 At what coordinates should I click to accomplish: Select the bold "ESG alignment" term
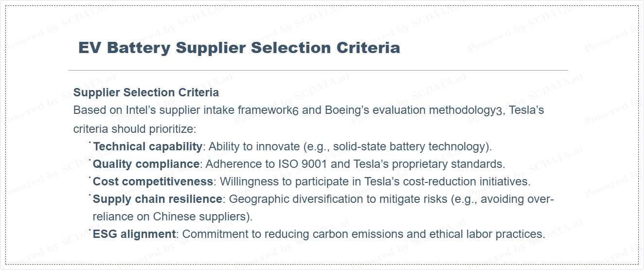point(134,234)
